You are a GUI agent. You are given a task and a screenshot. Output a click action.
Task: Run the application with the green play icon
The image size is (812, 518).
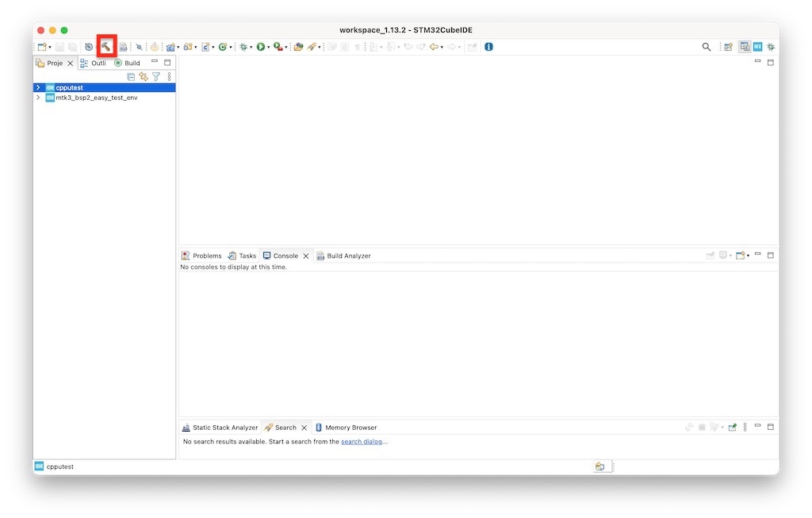262,47
